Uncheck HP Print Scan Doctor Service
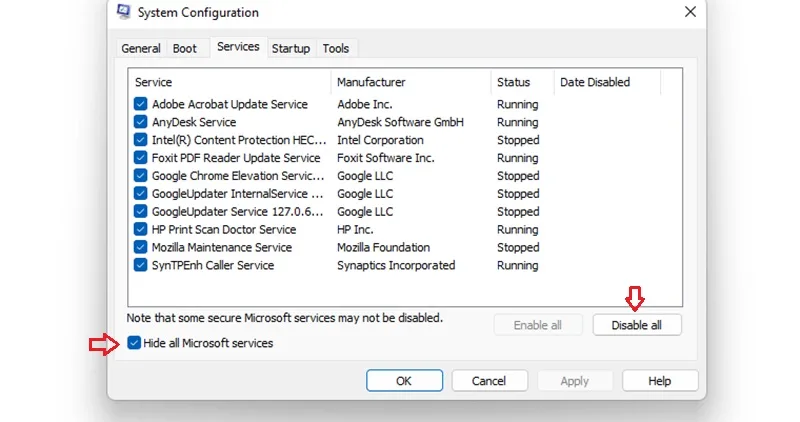 pos(140,229)
